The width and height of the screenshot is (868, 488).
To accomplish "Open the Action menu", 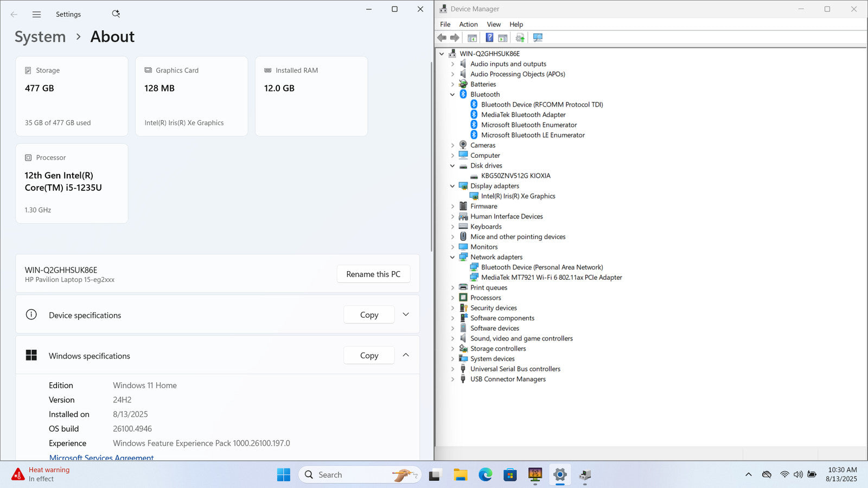I will click(x=468, y=24).
